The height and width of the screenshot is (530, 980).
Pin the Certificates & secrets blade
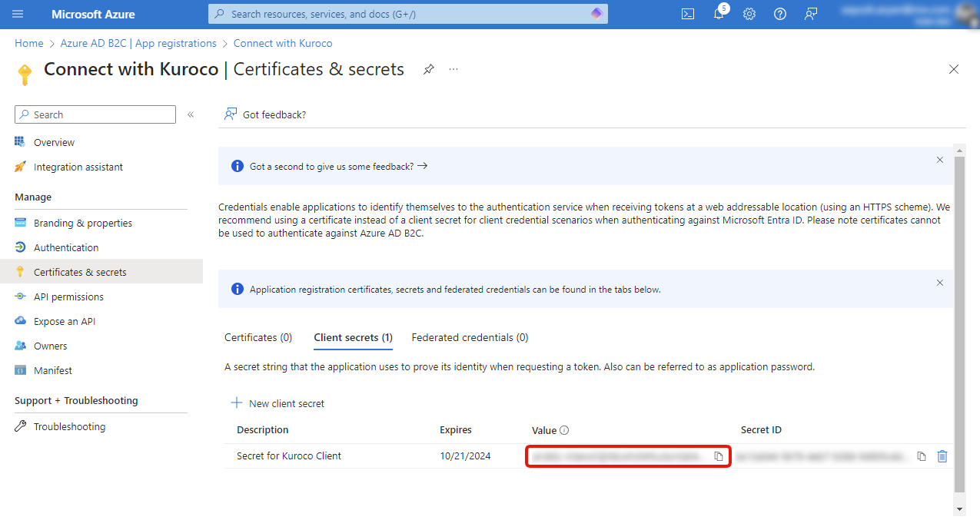click(428, 69)
